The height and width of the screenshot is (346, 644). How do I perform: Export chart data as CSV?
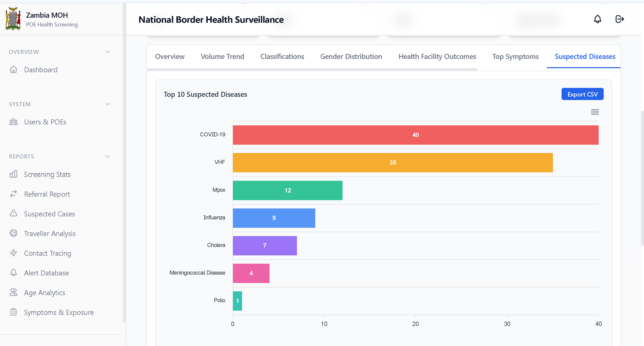[x=582, y=94]
